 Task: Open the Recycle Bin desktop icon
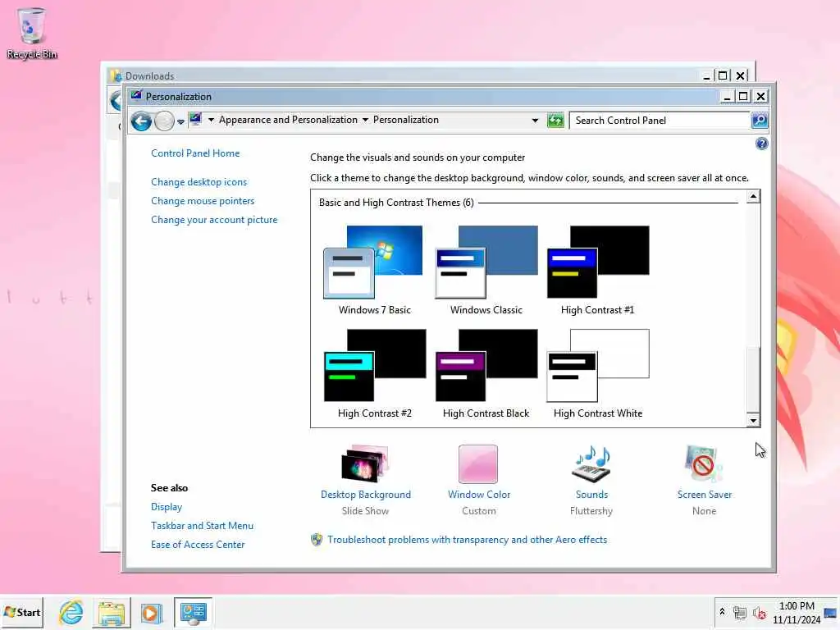point(31,33)
